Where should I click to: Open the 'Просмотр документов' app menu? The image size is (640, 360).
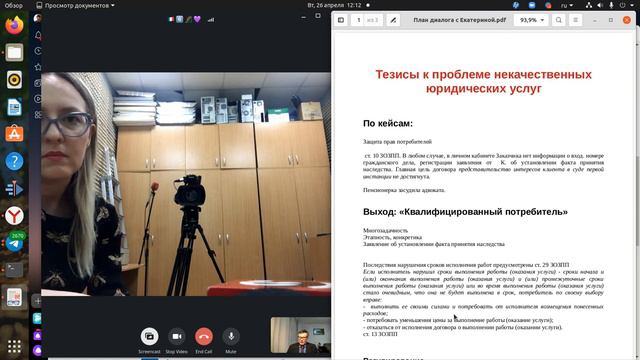coord(76,5)
